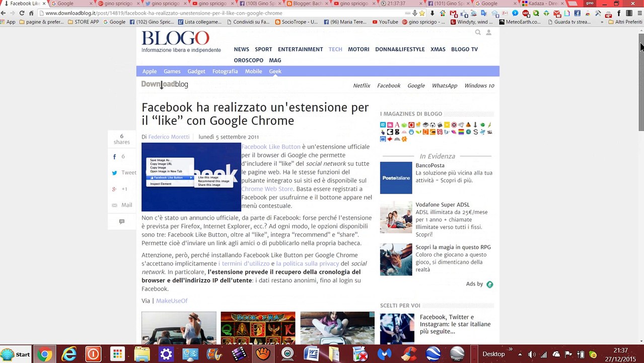Select the Apple subcategory tab
The image size is (644, 363).
click(150, 72)
